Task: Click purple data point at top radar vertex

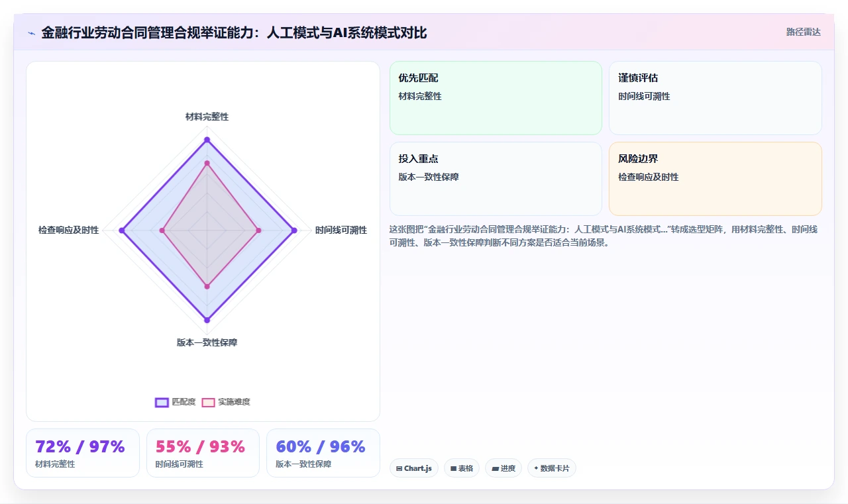Action: 207,140
